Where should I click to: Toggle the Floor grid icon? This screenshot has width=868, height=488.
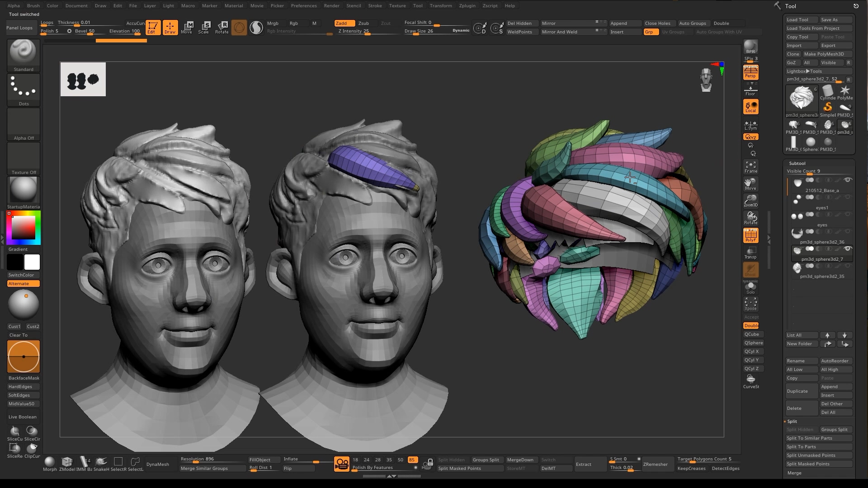750,90
